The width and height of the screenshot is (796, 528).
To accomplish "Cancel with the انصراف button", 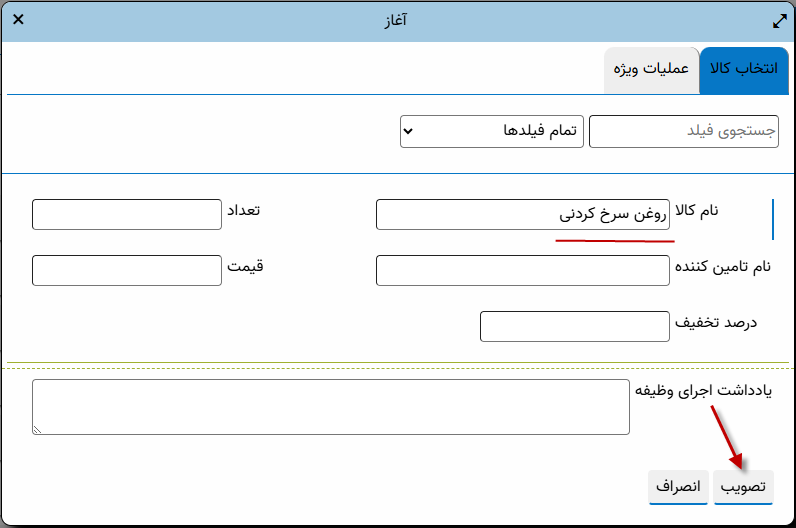I will click(679, 486).
